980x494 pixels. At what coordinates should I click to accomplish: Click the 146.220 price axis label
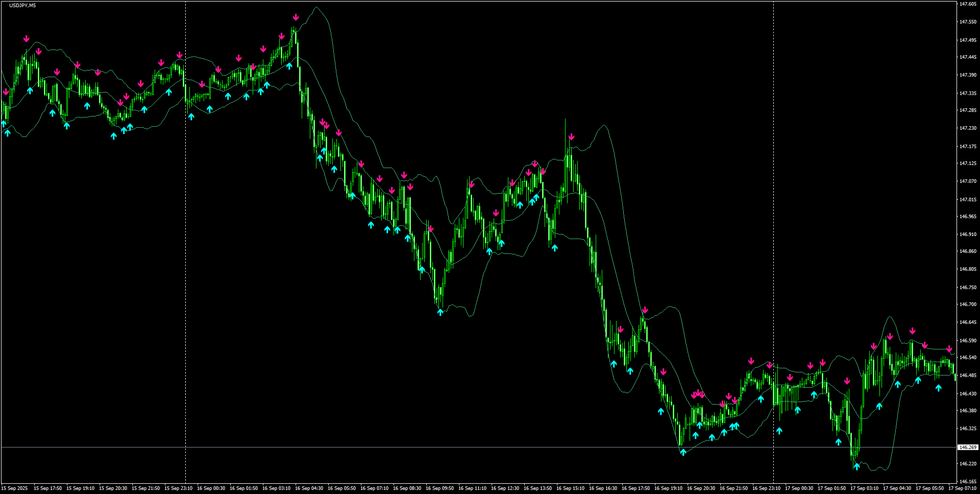(x=968, y=464)
